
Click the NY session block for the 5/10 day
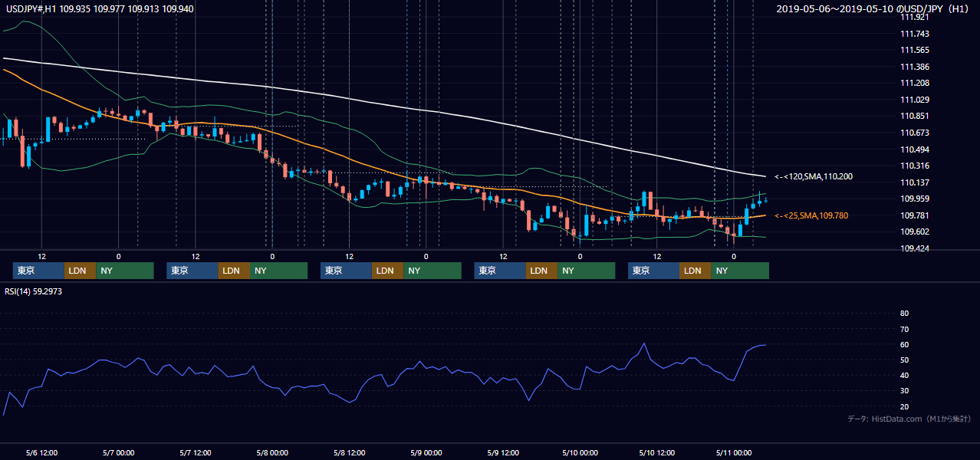point(740,271)
